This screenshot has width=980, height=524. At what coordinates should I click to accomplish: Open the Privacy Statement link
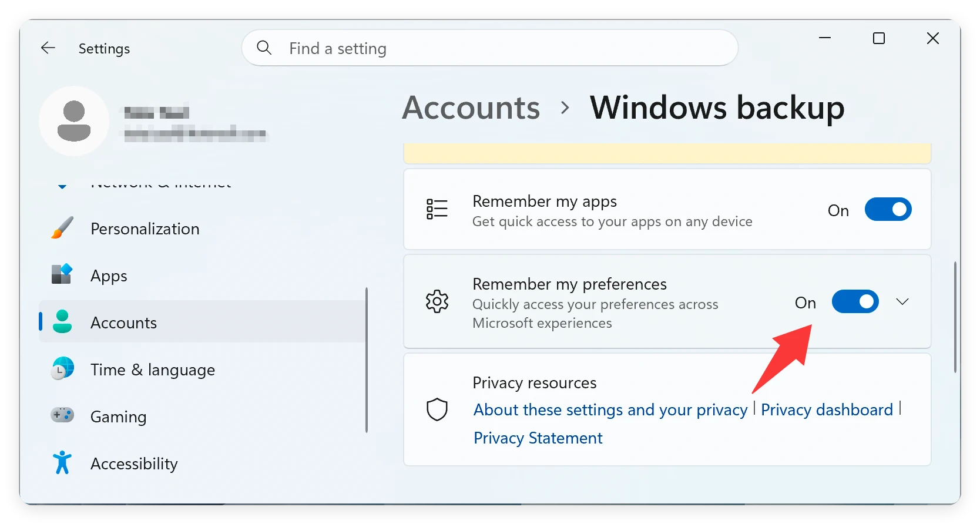[538, 438]
